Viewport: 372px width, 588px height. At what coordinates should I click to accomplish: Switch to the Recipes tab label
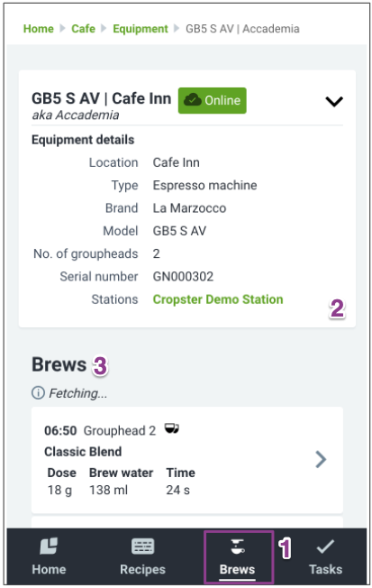[142, 569]
